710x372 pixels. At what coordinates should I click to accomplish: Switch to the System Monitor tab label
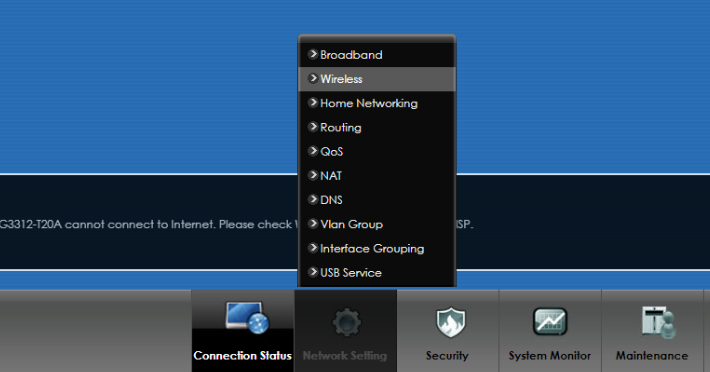pyautogui.click(x=550, y=356)
